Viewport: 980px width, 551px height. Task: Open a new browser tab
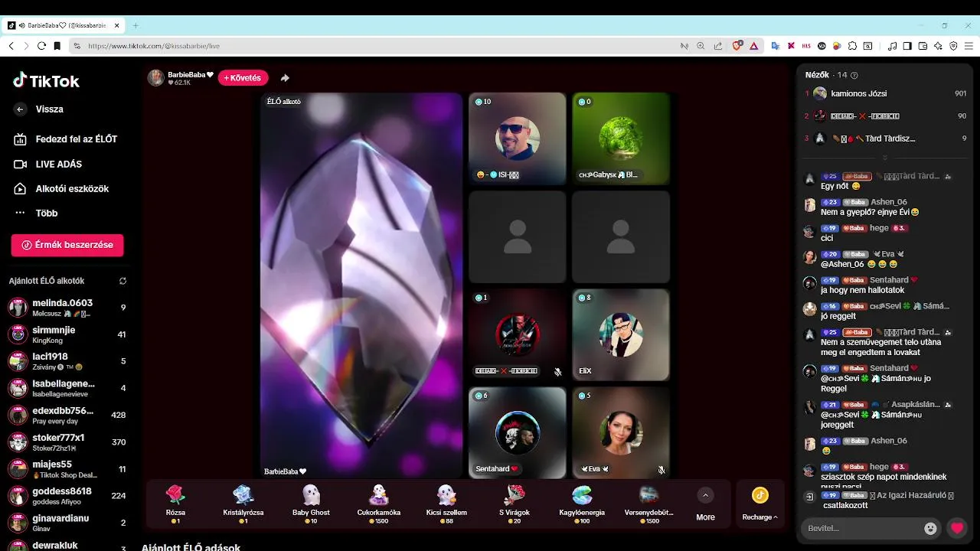point(136,25)
